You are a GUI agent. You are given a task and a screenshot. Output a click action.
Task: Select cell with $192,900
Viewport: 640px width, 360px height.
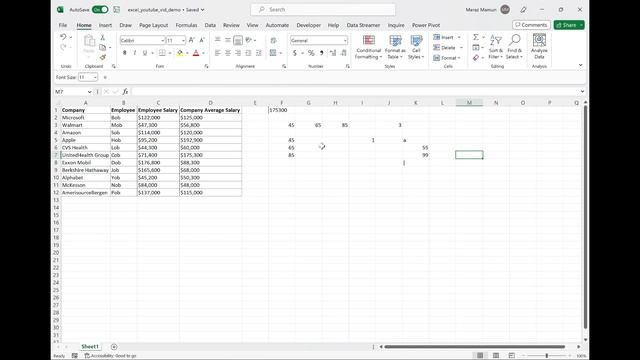pyautogui.click(x=210, y=140)
